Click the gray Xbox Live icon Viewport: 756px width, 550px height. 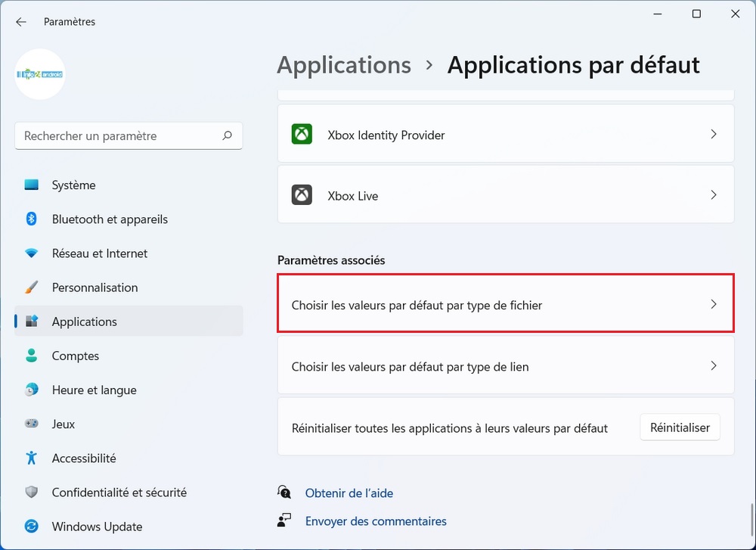point(302,195)
